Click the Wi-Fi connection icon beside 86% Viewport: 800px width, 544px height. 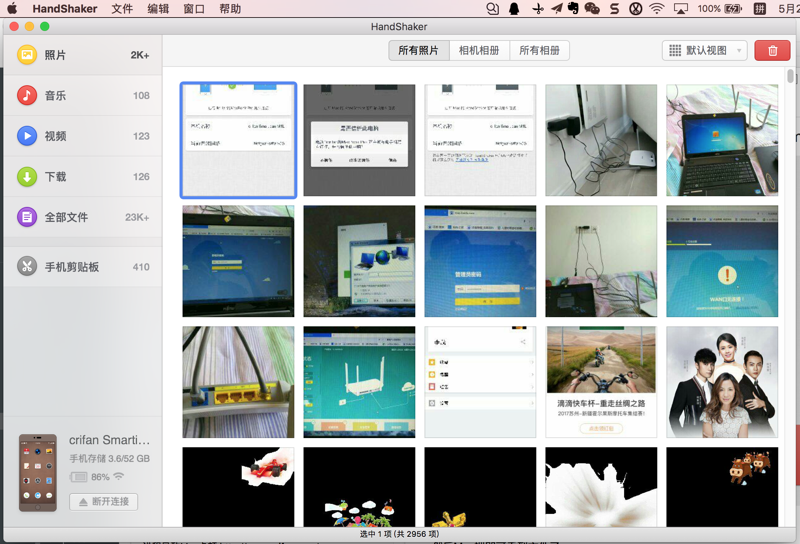tap(119, 477)
